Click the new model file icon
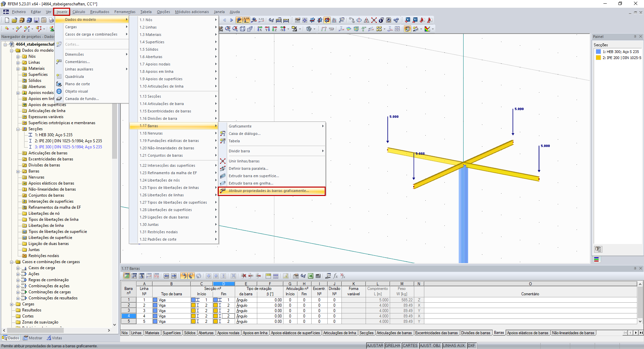The image size is (644, 349). click(7, 20)
